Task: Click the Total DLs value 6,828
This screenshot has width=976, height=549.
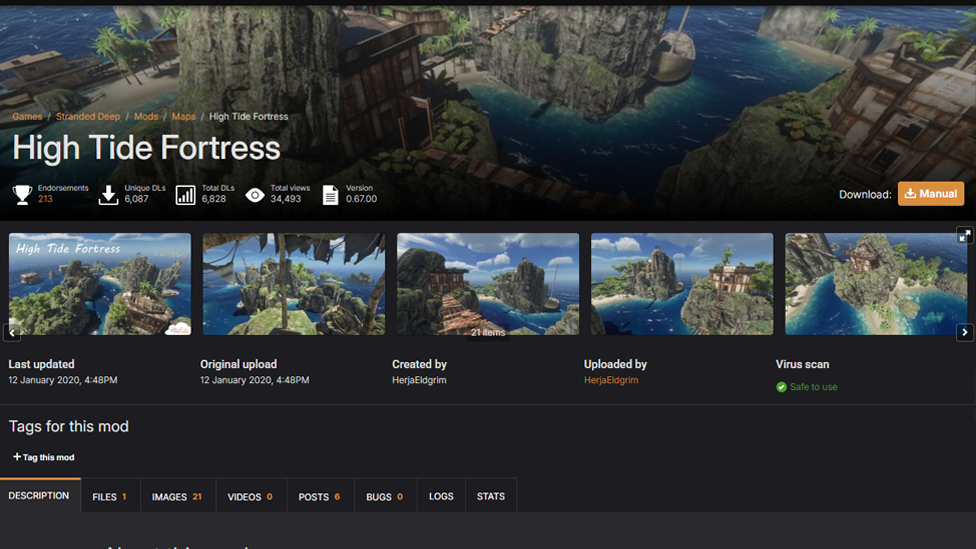Action: (x=214, y=199)
